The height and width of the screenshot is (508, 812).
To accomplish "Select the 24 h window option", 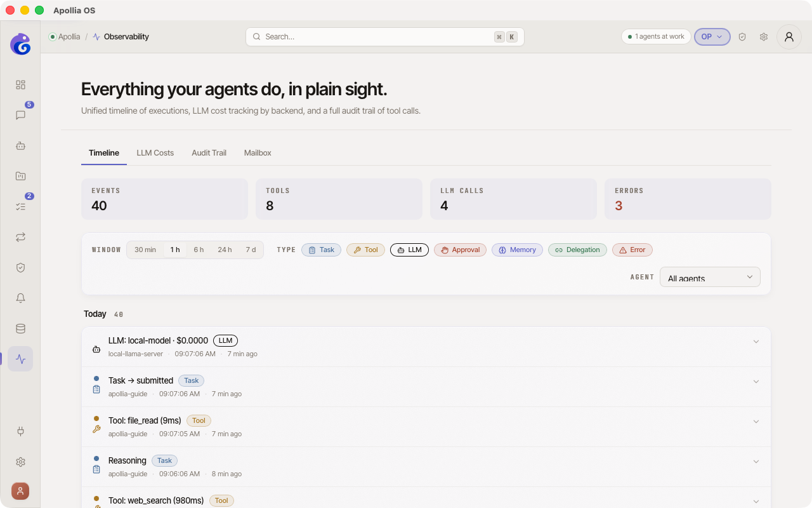I will tap(225, 250).
